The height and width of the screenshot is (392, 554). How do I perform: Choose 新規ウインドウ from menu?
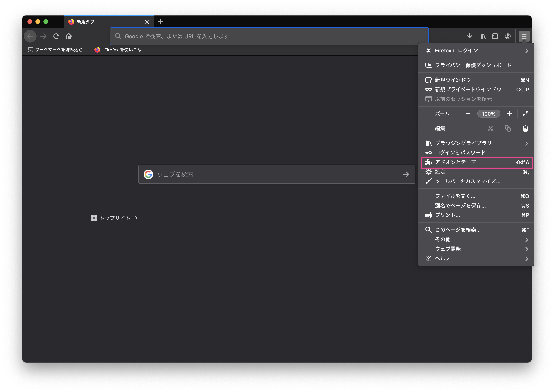pyautogui.click(x=476, y=80)
